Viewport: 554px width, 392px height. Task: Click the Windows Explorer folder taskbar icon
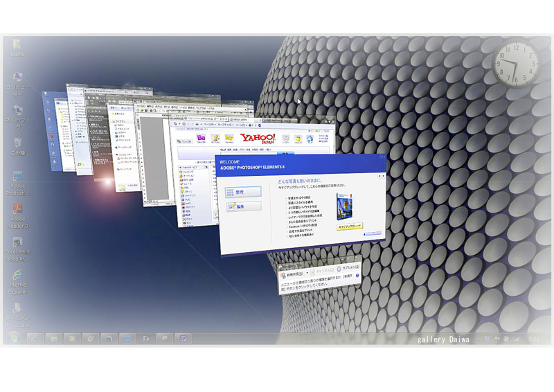[54, 339]
